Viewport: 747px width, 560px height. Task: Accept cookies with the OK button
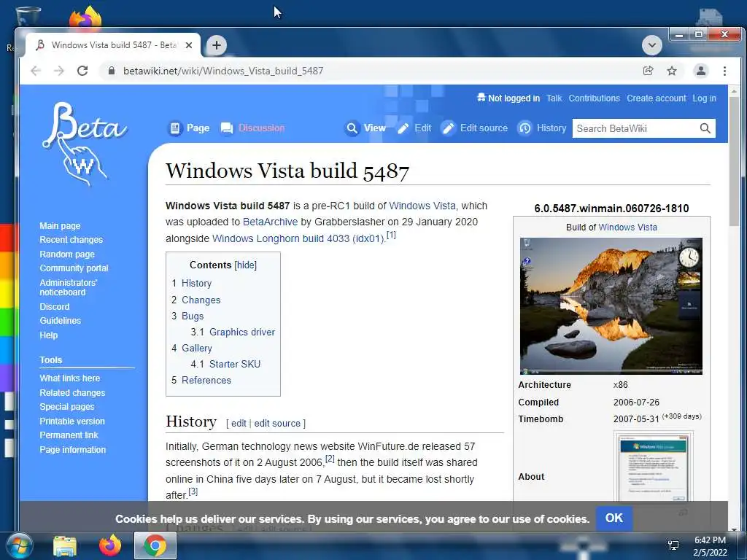tap(614, 518)
